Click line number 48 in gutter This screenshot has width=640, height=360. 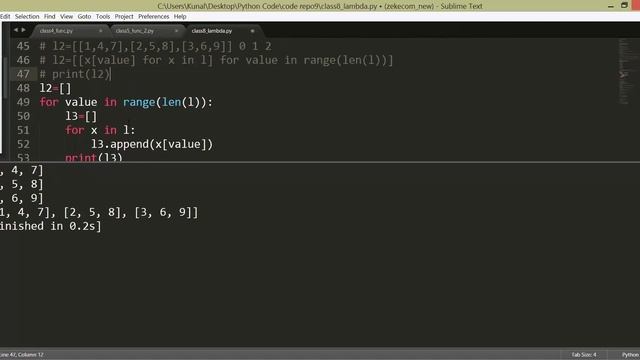pos(23,88)
